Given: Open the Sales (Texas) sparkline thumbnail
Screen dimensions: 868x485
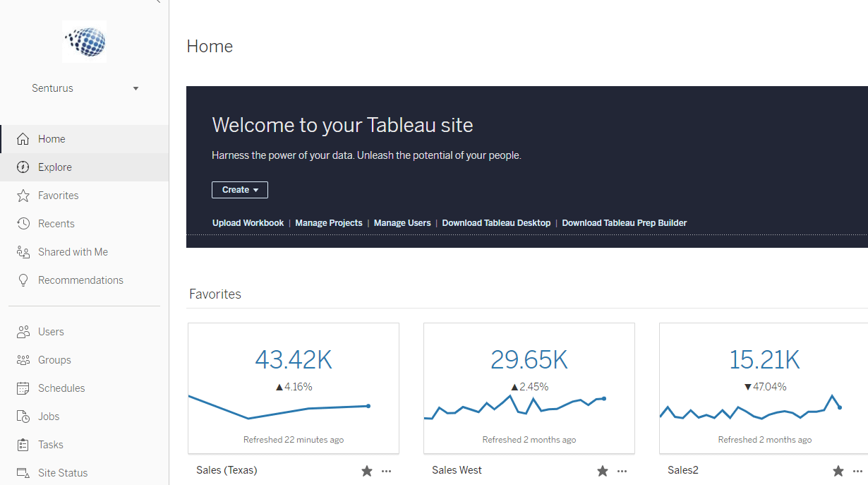Looking at the screenshot, I should click(x=293, y=388).
